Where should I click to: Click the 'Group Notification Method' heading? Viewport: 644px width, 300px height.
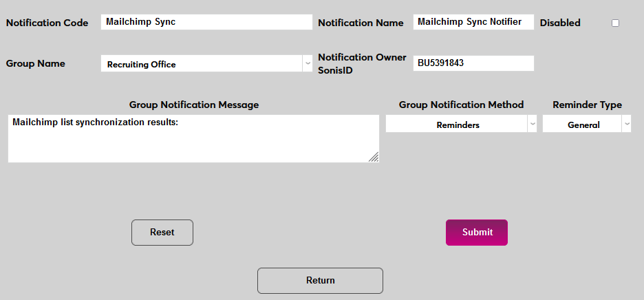pos(461,105)
